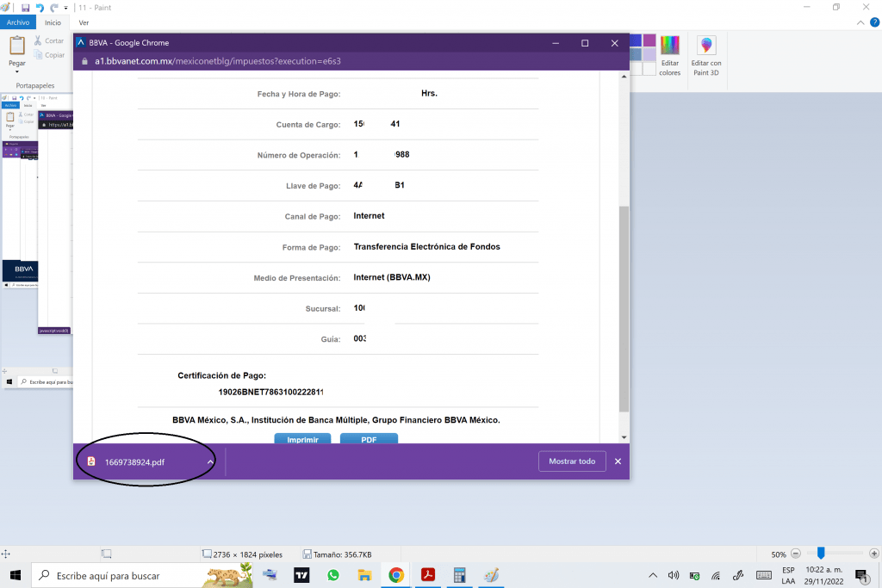
Task: Click the PDF button
Action: [x=369, y=439]
